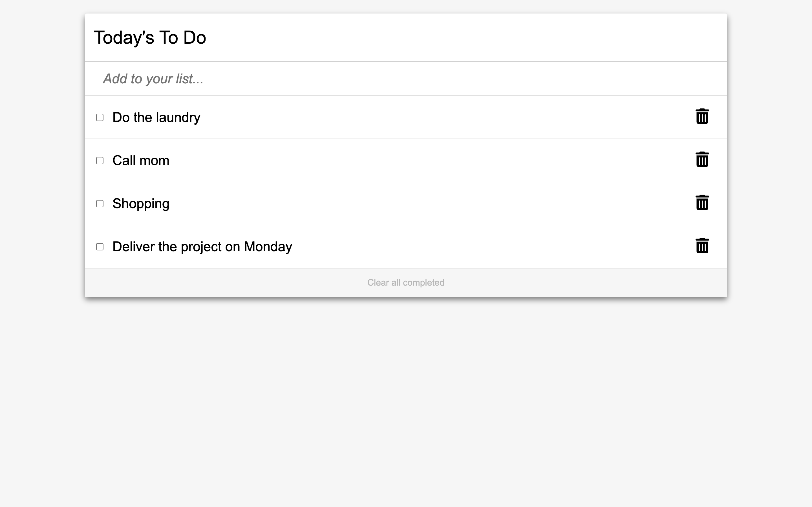
Task: Click the Shopping task text
Action: click(141, 204)
